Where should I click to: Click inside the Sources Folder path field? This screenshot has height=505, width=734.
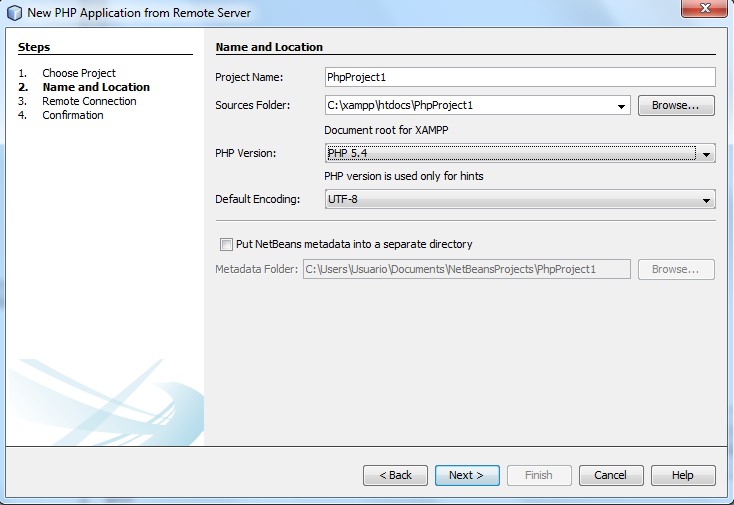click(x=468, y=105)
